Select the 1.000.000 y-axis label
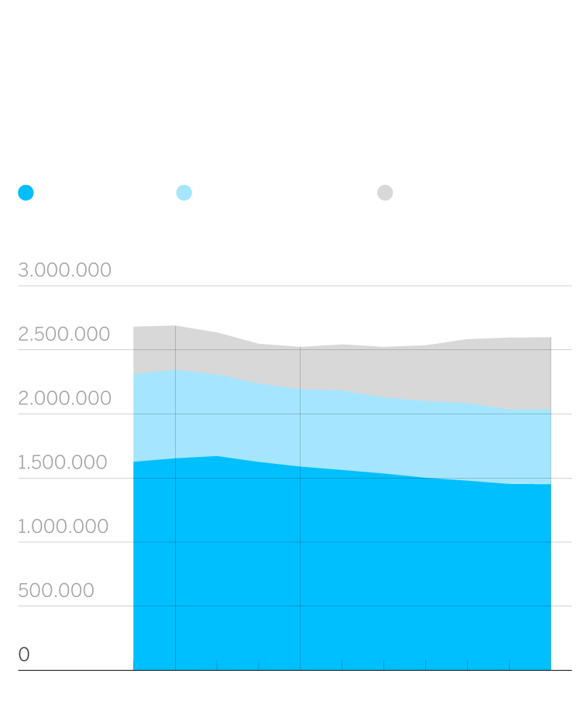Screen dimensions: 581x728 pyautogui.click(x=64, y=527)
